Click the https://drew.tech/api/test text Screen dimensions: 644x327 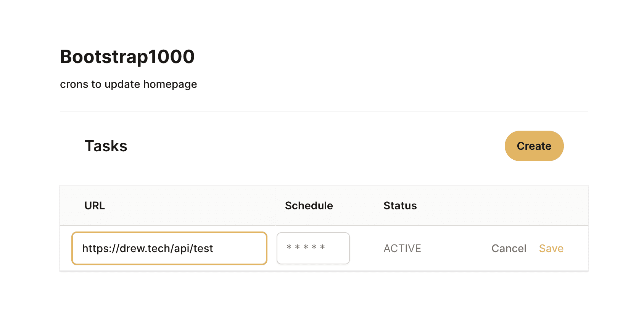(x=148, y=249)
